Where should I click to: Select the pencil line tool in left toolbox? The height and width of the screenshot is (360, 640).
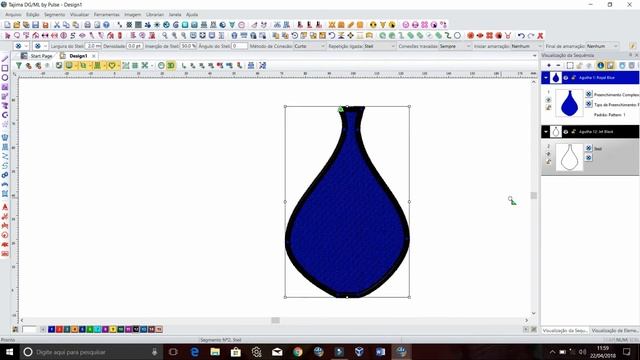(x=5, y=59)
